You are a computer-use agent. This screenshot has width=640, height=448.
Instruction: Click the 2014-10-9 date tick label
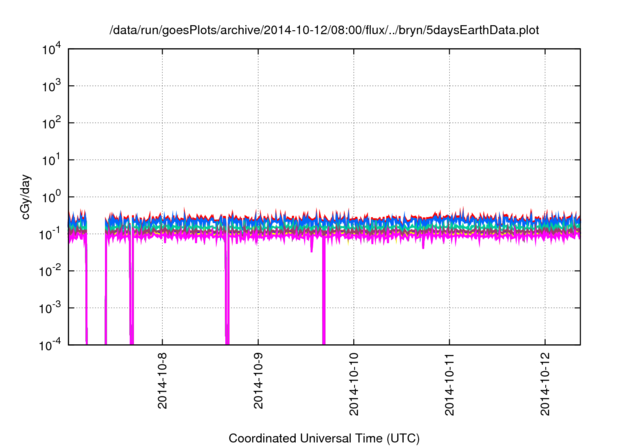258,381
